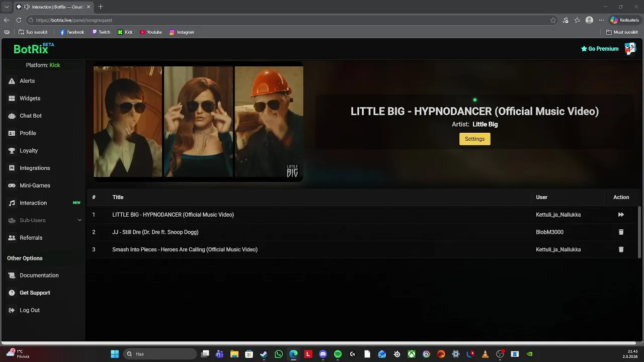
Task: Click the Platform: Kick label
Action: click(x=43, y=65)
